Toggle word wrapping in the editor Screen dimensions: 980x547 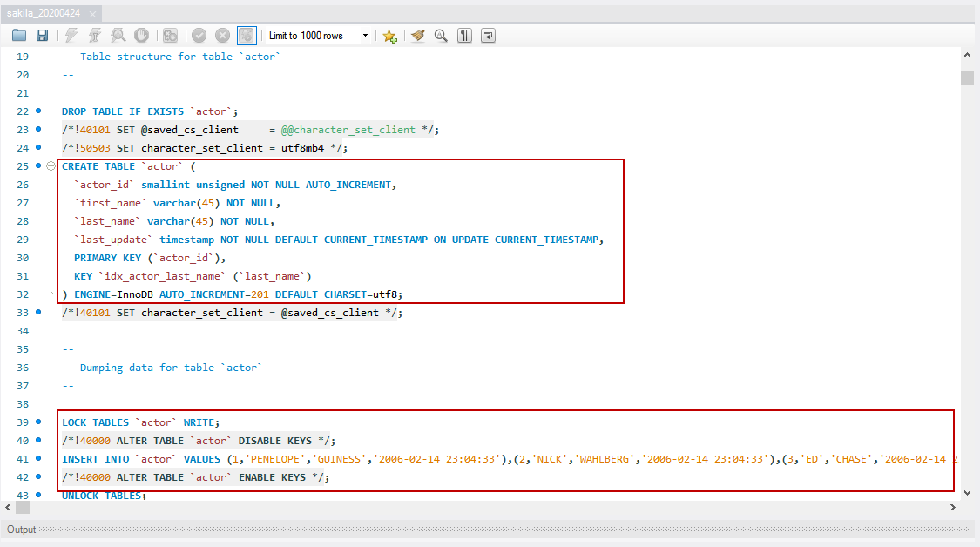[488, 35]
